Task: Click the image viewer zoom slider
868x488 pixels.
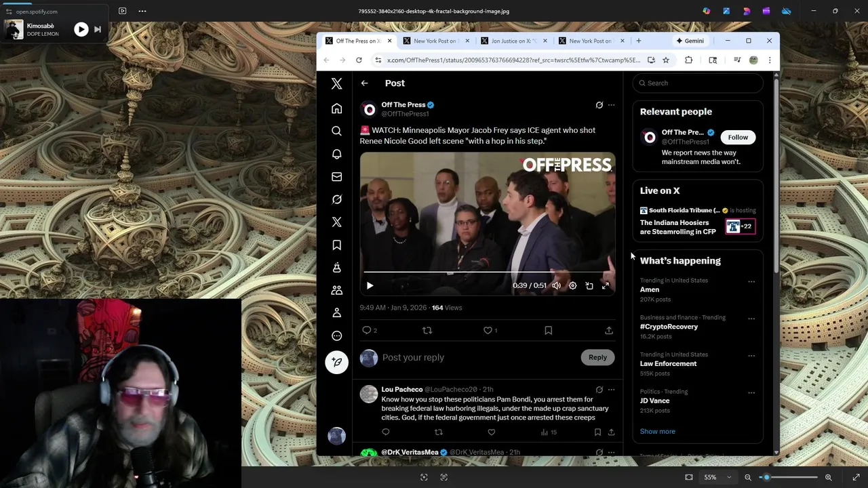Action: (789, 477)
